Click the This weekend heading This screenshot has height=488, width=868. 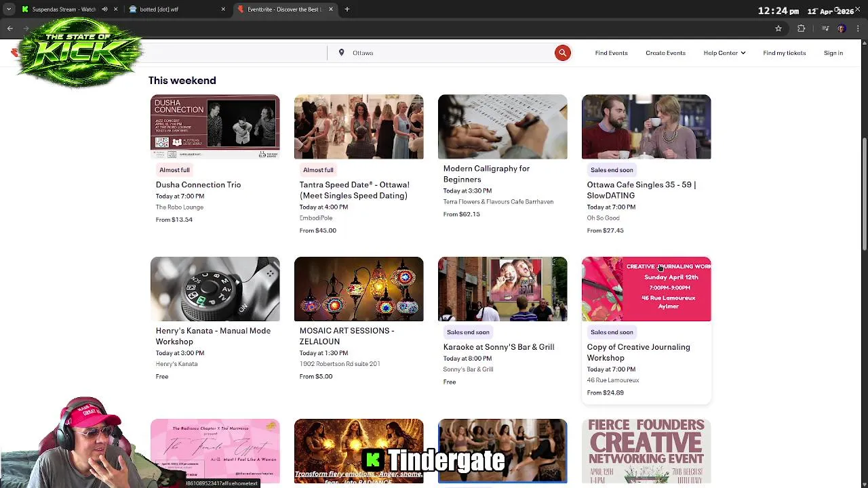(182, 81)
